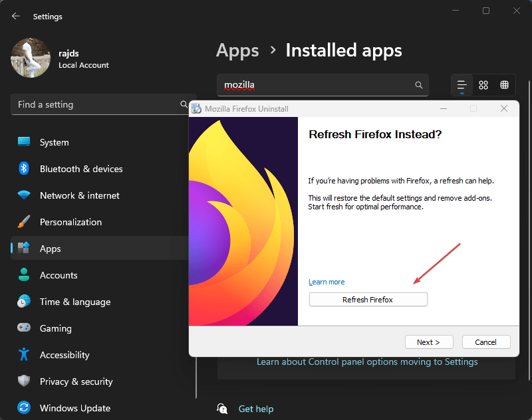The height and width of the screenshot is (420, 532).
Task: Switch to table view layout
Action: pos(505,85)
